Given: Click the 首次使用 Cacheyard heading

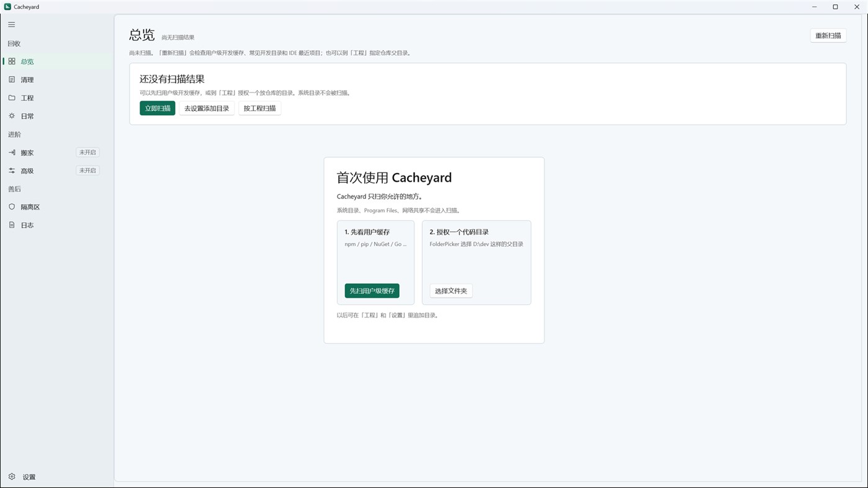Looking at the screenshot, I should [394, 178].
